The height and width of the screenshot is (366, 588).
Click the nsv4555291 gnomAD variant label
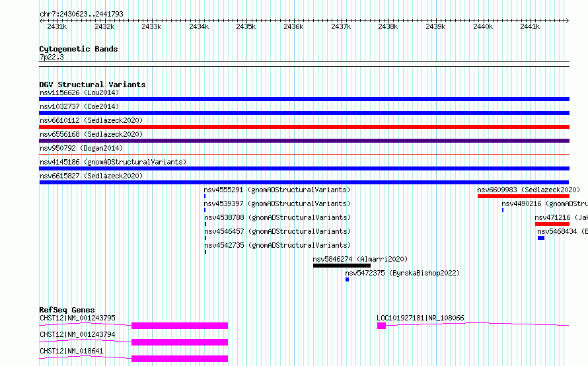277,190
